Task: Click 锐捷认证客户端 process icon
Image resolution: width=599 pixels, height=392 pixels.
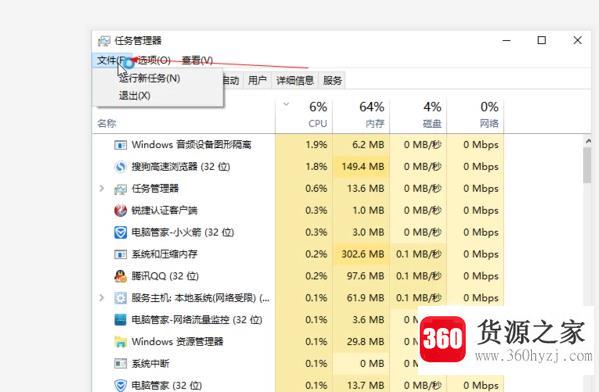Action: coord(120,210)
